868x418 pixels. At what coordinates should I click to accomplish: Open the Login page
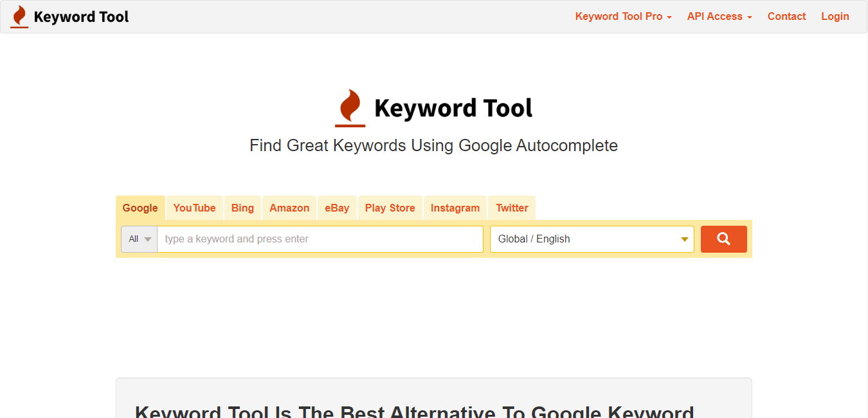click(x=835, y=16)
